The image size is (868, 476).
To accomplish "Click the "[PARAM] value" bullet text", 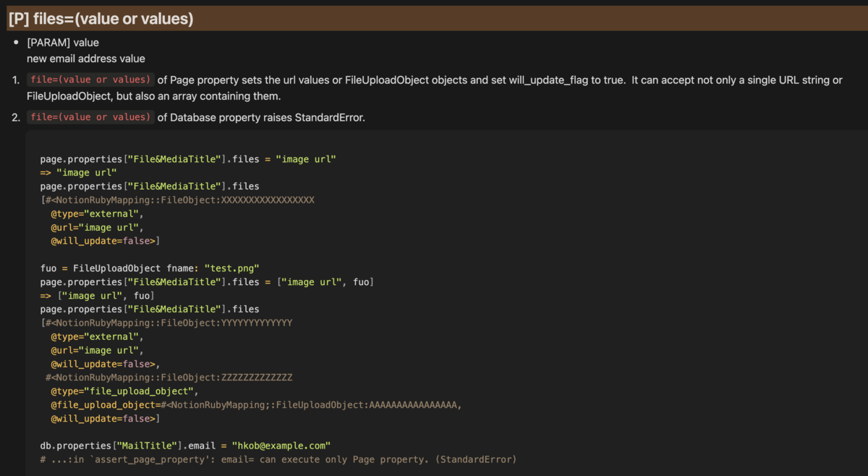I will coord(63,43).
